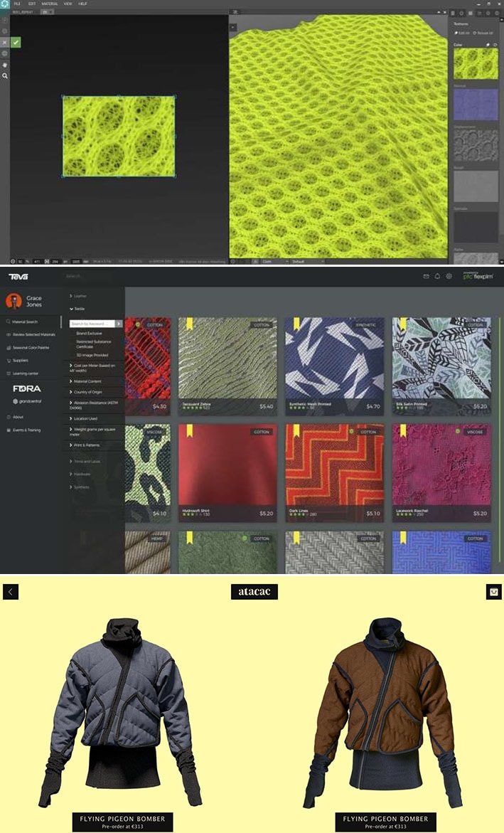The image size is (504, 833).
Task: Open the EDIT menu
Action: tap(32, 4)
